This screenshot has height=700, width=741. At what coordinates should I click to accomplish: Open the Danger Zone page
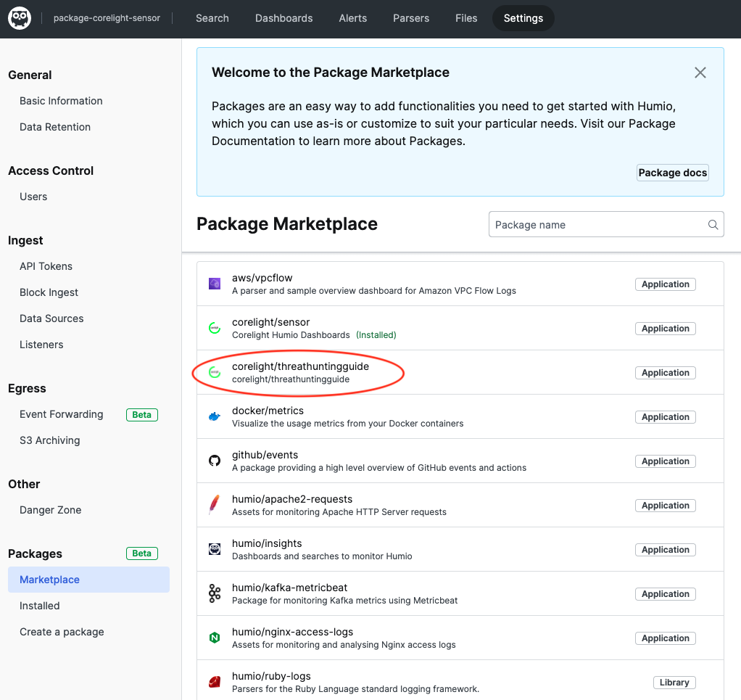(50, 509)
